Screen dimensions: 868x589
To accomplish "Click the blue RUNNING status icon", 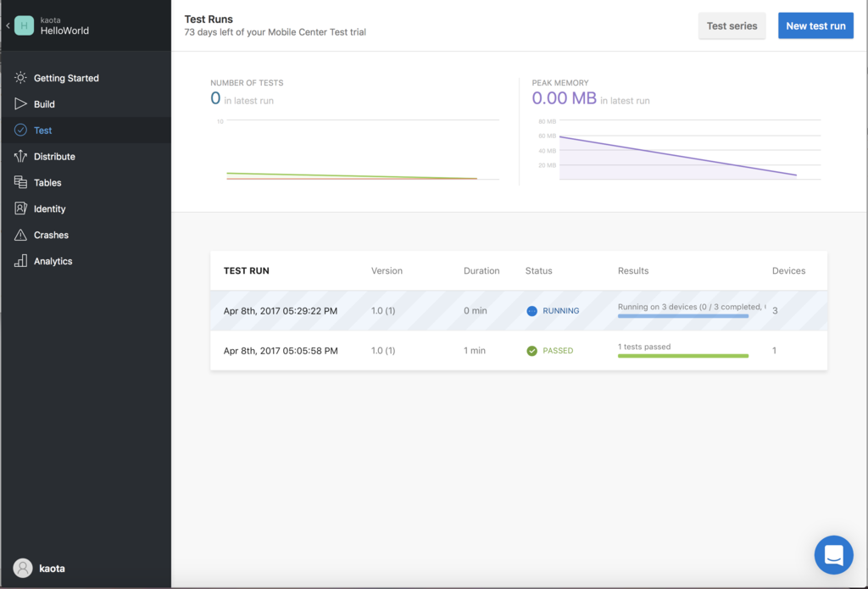I will click(x=531, y=311).
